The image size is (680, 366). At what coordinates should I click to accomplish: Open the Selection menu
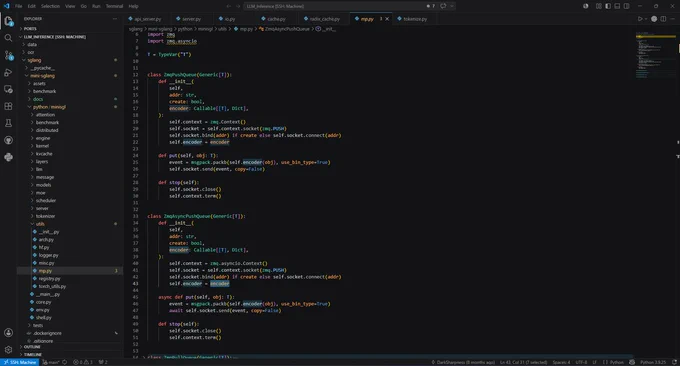pos(50,6)
